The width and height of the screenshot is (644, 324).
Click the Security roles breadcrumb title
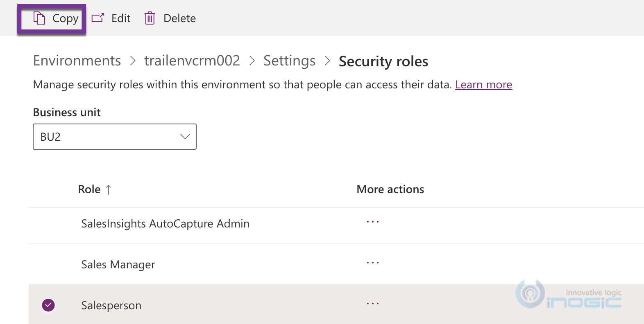383,61
